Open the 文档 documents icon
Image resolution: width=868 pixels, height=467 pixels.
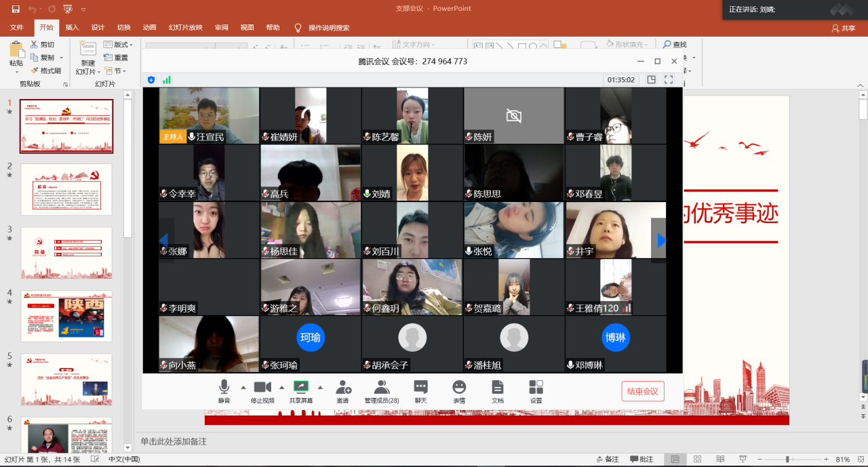[x=498, y=390]
